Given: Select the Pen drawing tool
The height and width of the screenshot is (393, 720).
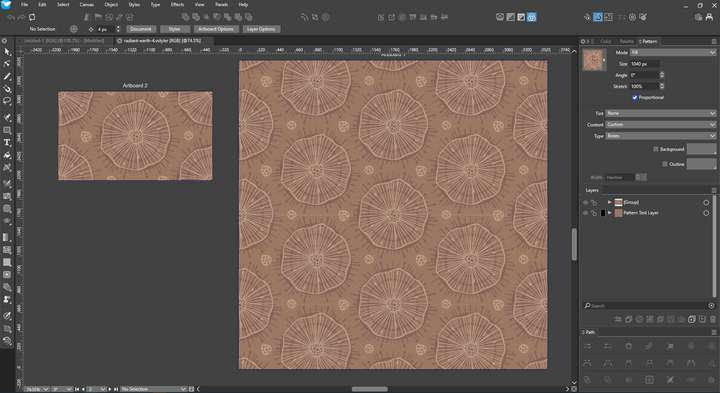Looking at the screenshot, I should 7,76.
